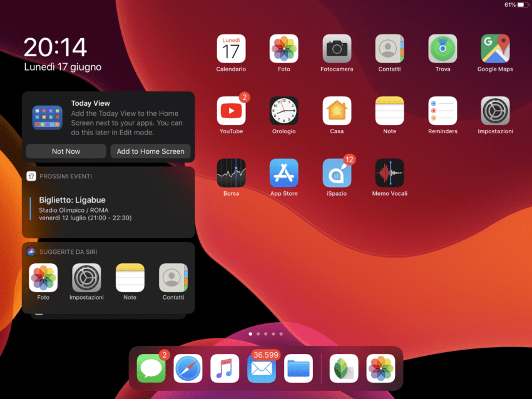The image size is (532, 399).
Task: Launch the Borsa stocks app
Action: point(231,173)
